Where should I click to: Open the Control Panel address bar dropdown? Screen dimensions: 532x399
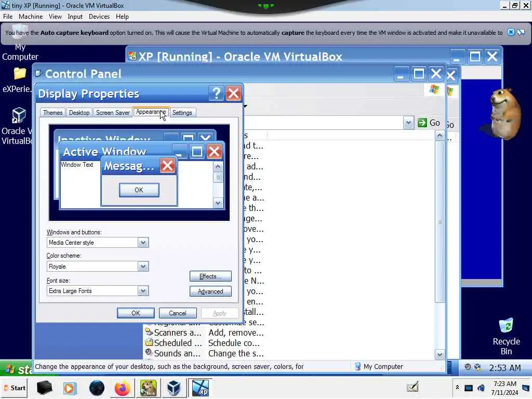click(408, 123)
